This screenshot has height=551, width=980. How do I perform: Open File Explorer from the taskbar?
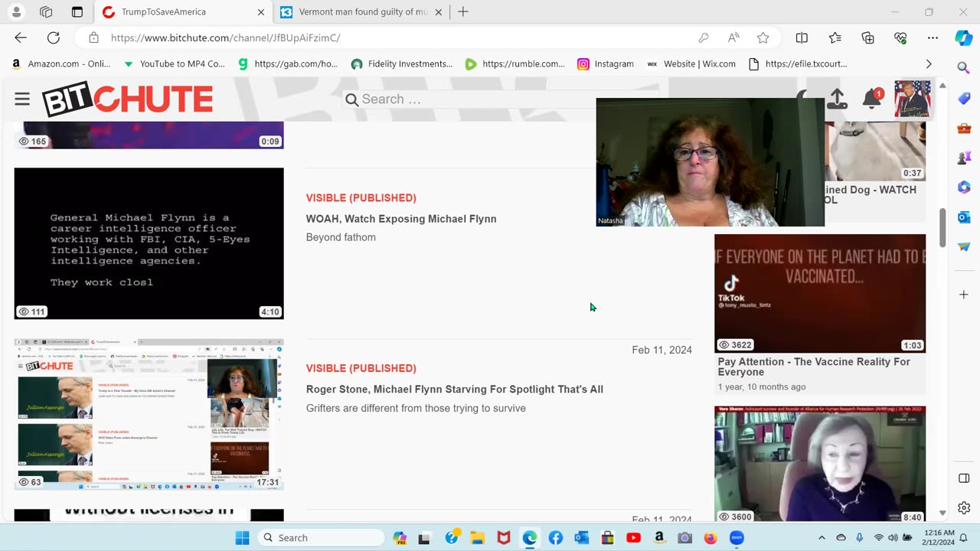point(478,538)
